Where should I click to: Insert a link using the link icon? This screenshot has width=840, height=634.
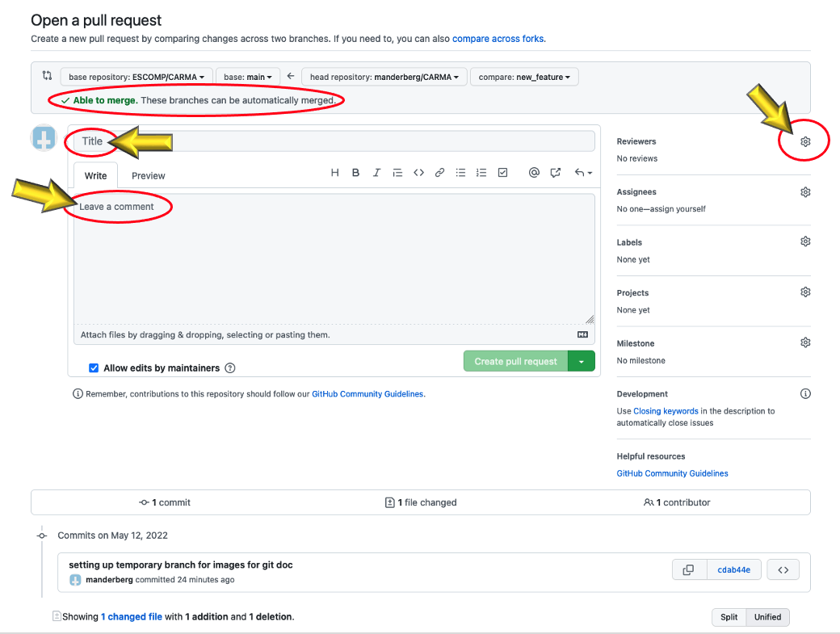coord(439,173)
